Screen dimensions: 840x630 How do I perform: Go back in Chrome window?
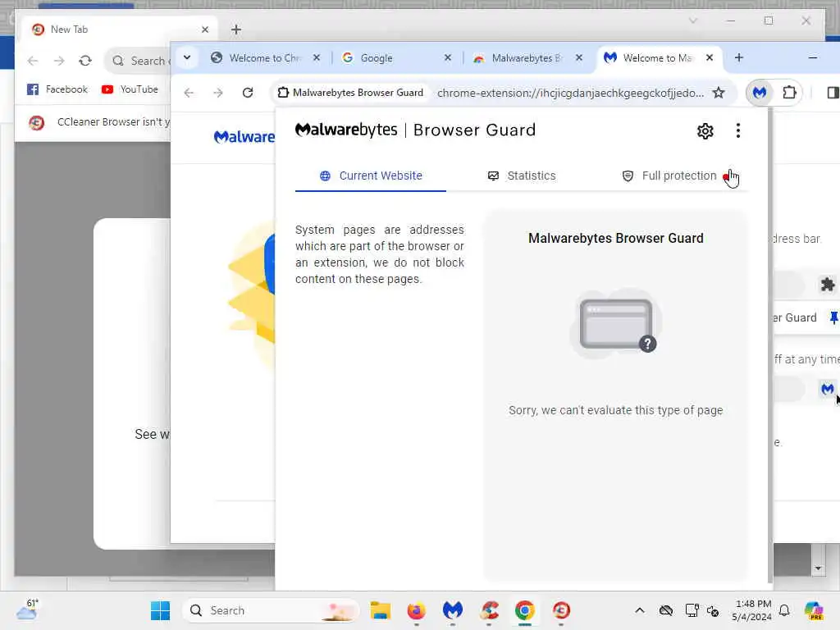pos(189,93)
